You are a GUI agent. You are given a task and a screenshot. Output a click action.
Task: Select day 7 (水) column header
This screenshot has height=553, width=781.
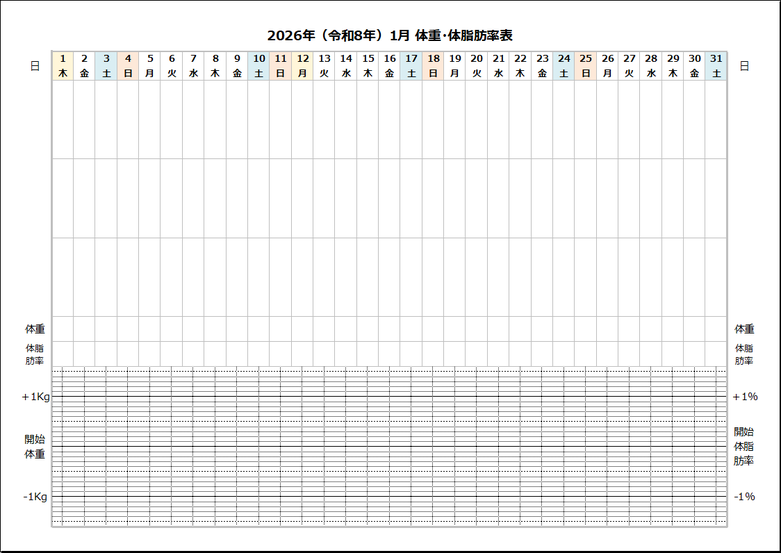pos(193,66)
